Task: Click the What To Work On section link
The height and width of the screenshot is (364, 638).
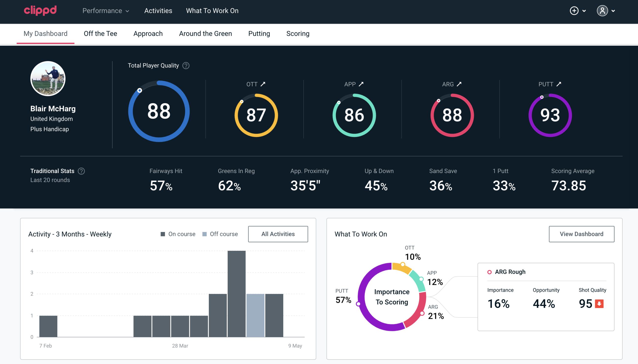Action: [x=212, y=11]
